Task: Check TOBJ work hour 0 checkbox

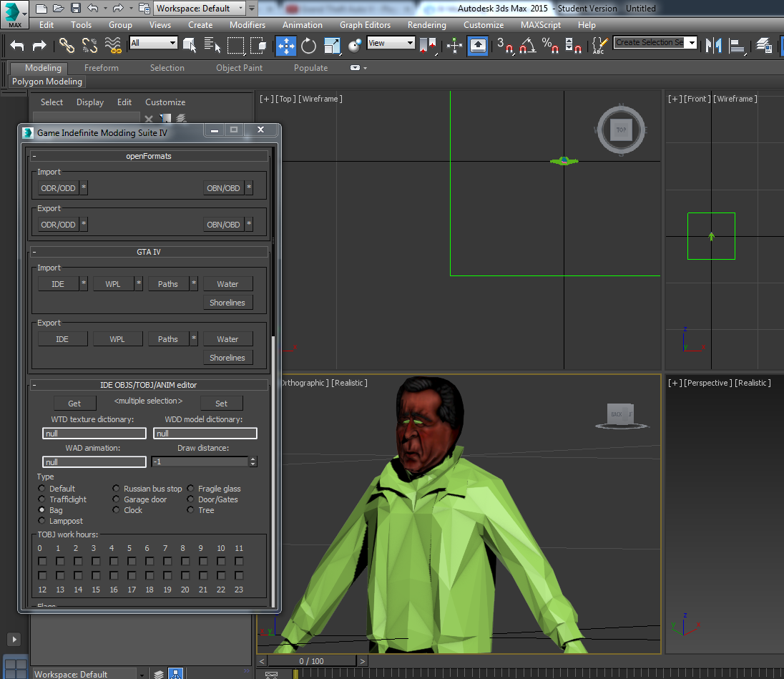Action: (42, 561)
